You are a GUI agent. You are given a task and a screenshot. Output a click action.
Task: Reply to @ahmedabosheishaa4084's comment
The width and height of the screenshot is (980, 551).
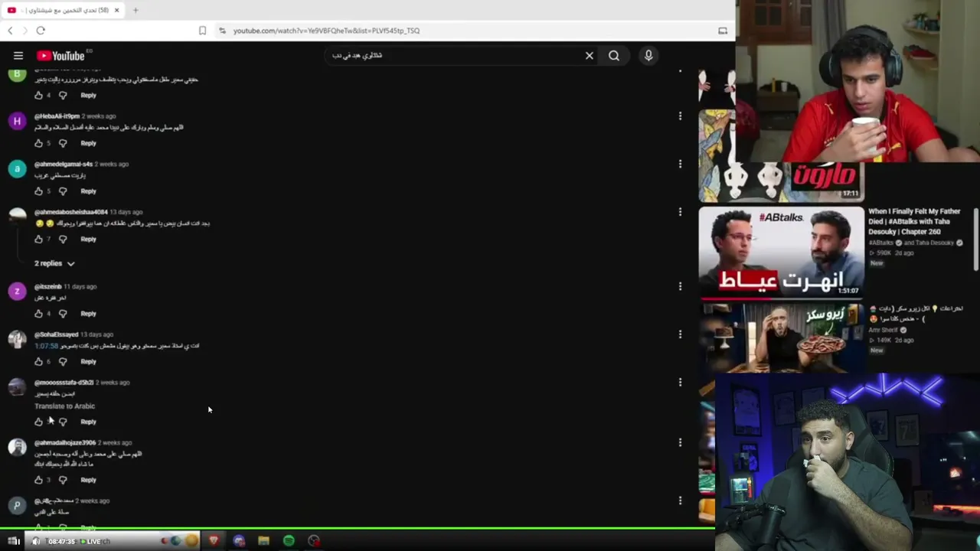(89, 240)
